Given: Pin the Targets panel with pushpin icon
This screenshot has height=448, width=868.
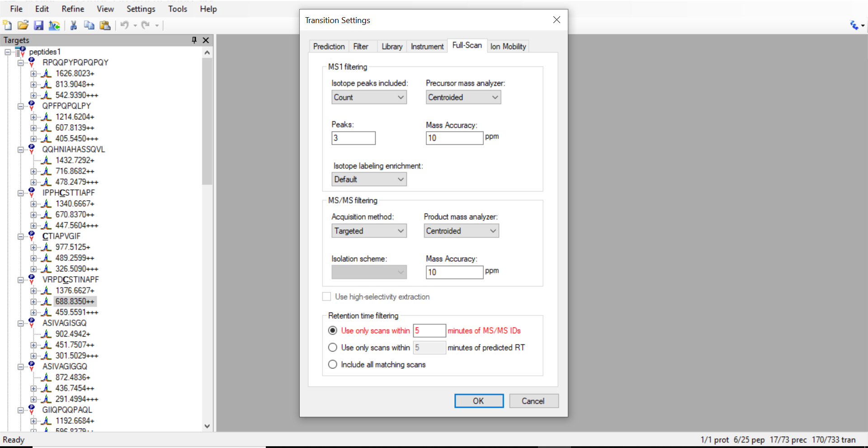Looking at the screenshot, I should (194, 40).
